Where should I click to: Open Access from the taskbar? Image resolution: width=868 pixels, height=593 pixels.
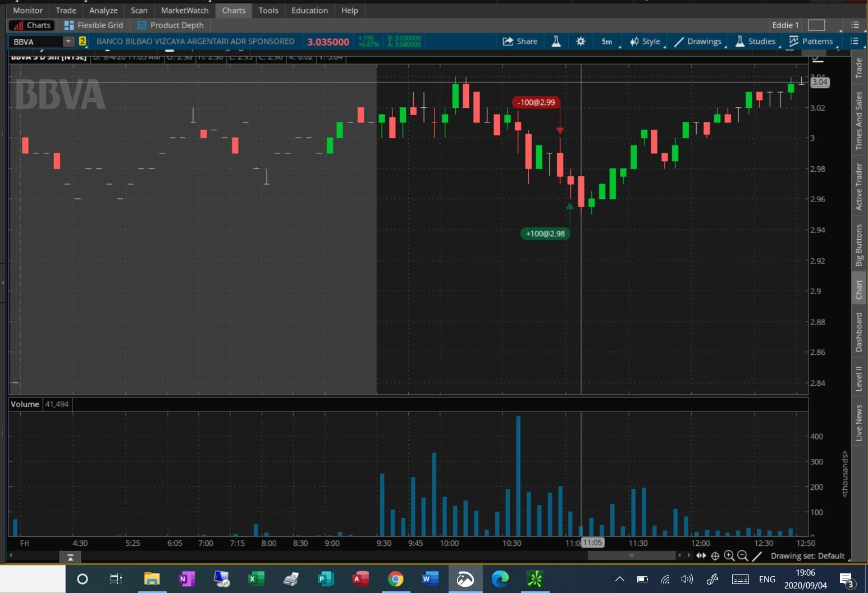click(x=360, y=579)
